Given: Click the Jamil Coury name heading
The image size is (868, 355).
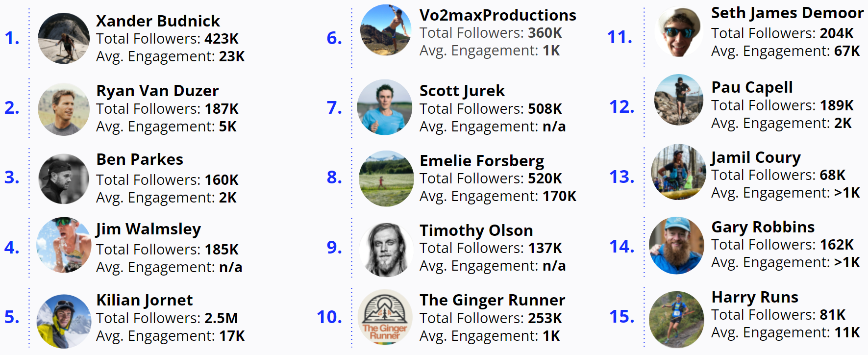Looking at the screenshot, I should tap(756, 157).
